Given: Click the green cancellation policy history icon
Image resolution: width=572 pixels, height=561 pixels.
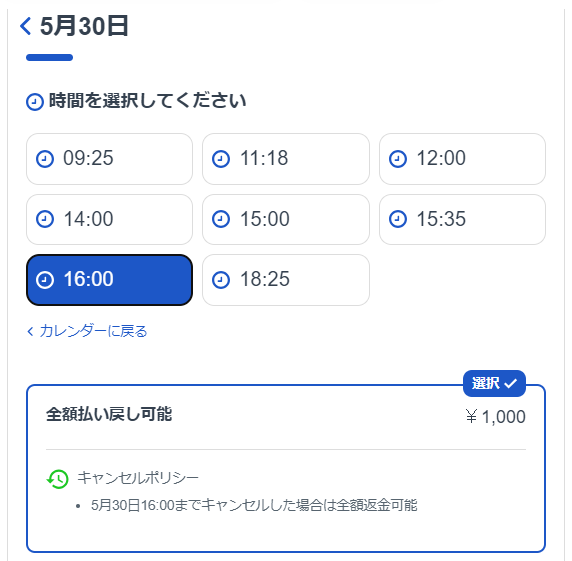Looking at the screenshot, I should [58, 479].
